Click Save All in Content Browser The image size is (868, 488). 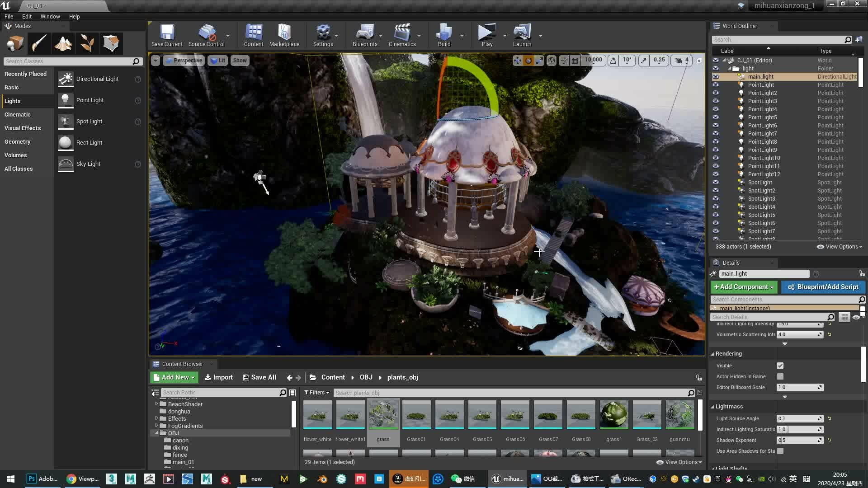(x=259, y=377)
